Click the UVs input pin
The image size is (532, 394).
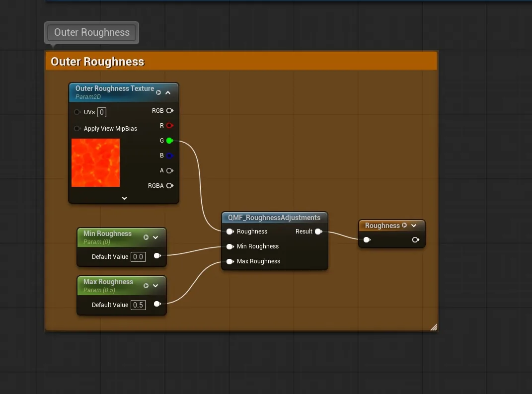click(x=77, y=112)
